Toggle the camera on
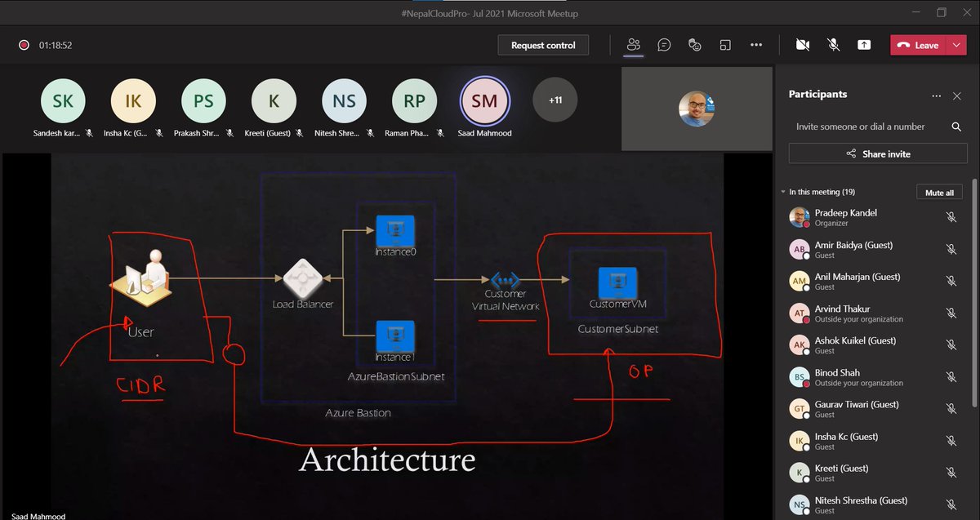Screen dimensions: 980x520 (x=803, y=45)
